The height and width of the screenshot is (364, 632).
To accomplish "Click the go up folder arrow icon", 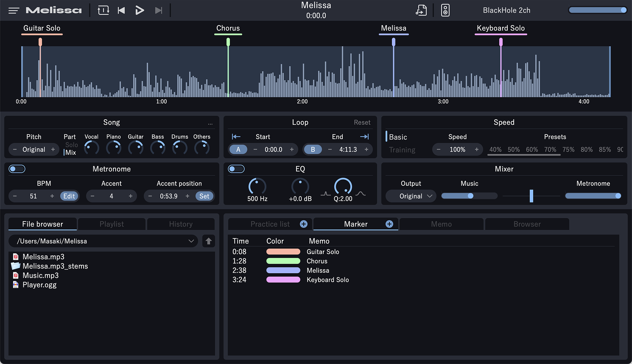I will tap(208, 241).
